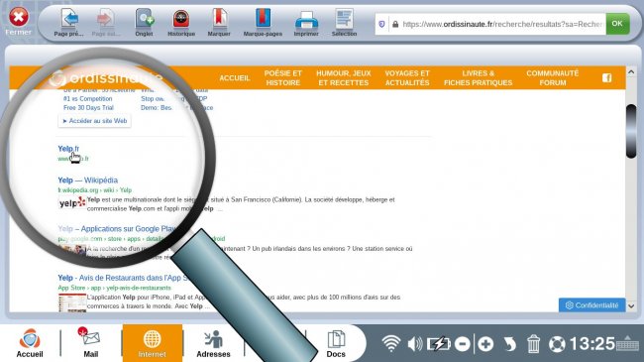Open the trash bin icon
This screenshot has width=644, height=362.
click(x=533, y=343)
